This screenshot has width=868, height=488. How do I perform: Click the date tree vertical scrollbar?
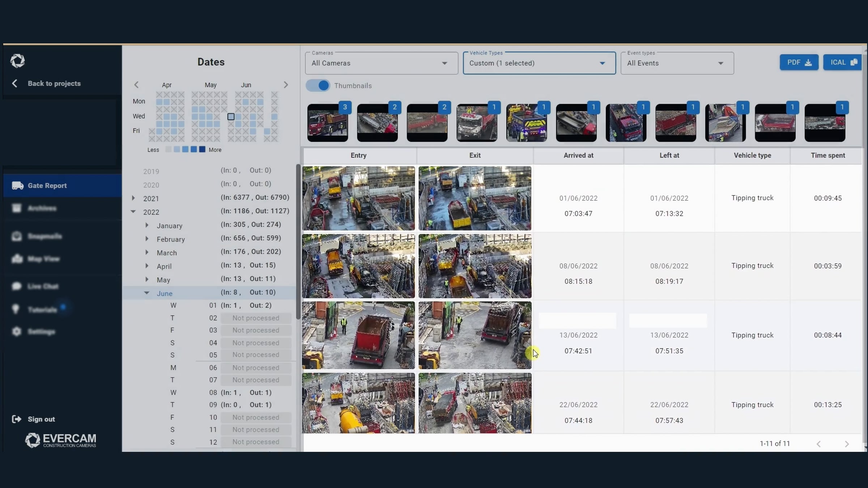[x=298, y=241]
